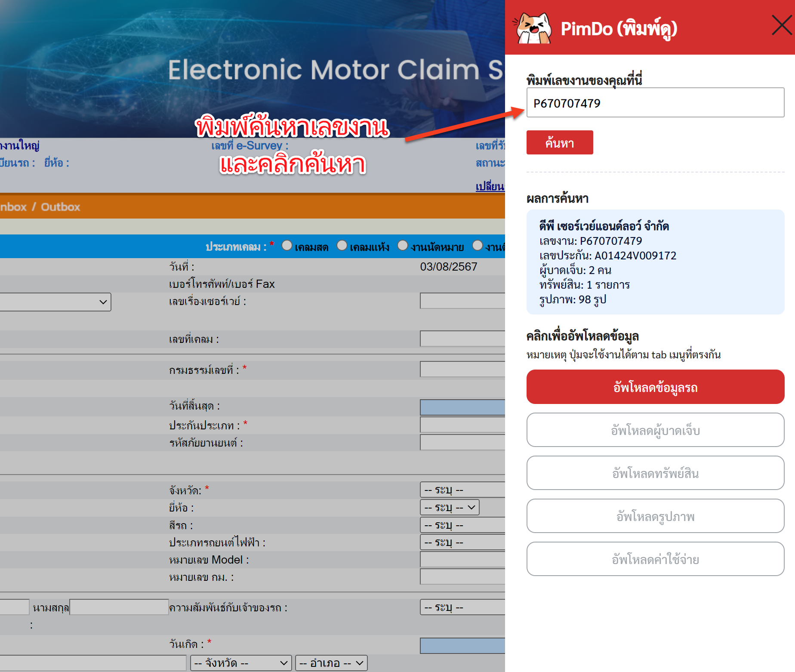Expand the จังหวัด dropdown at bottom
The height and width of the screenshot is (672, 795).
point(241,663)
